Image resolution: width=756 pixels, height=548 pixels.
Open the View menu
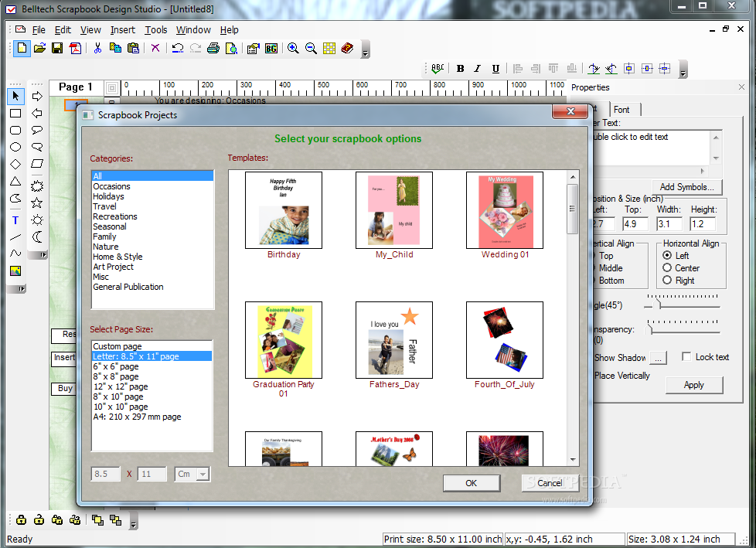coord(90,30)
